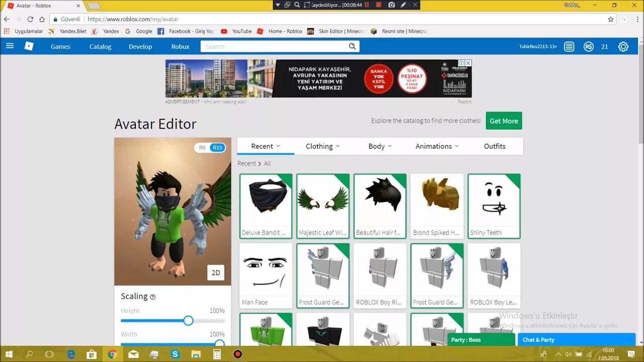Open Games in Roblox navigation
This screenshot has height=362, width=644.
pos(60,47)
